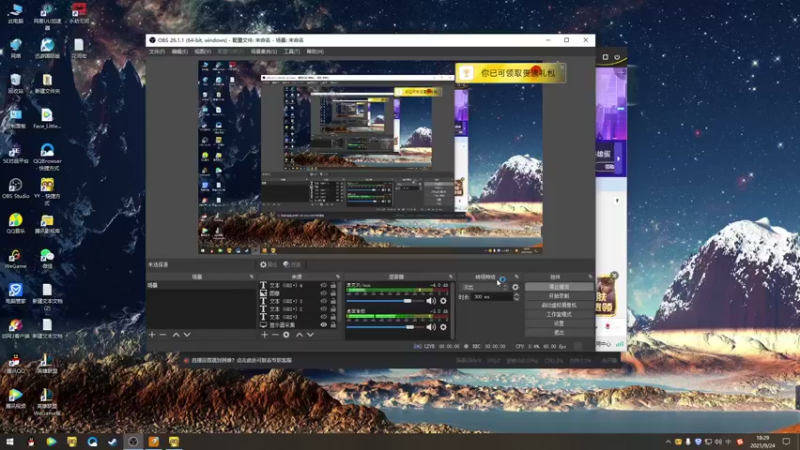Move source up in Sources panel

(x=299, y=335)
